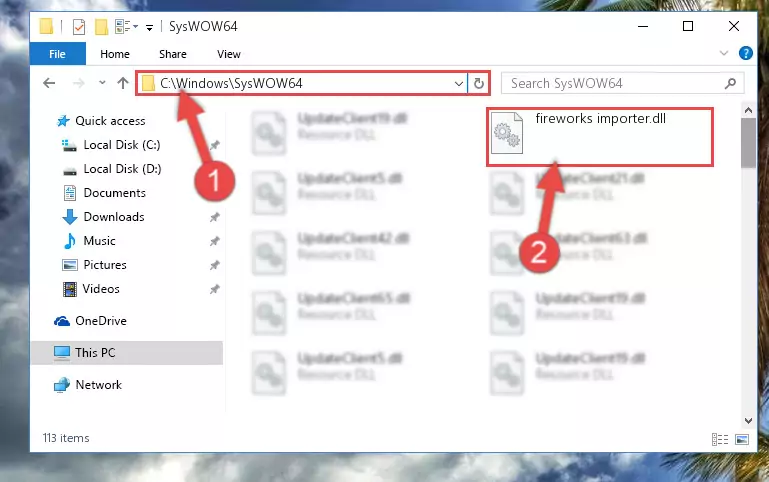The width and height of the screenshot is (769, 482).
Task: Click the Properties icon in quick access toolbar
Action: point(78,26)
